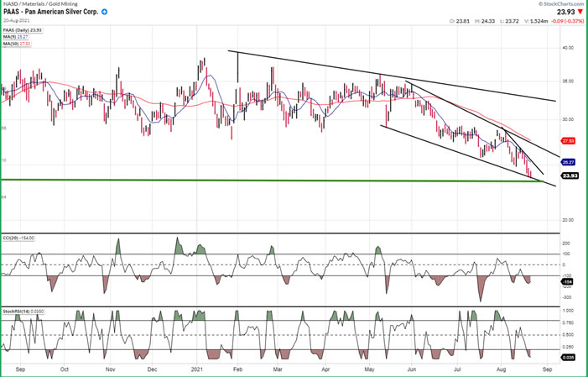Click the 0.035 StochRSI axis value tag
588x377 pixels.
click(567, 357)
